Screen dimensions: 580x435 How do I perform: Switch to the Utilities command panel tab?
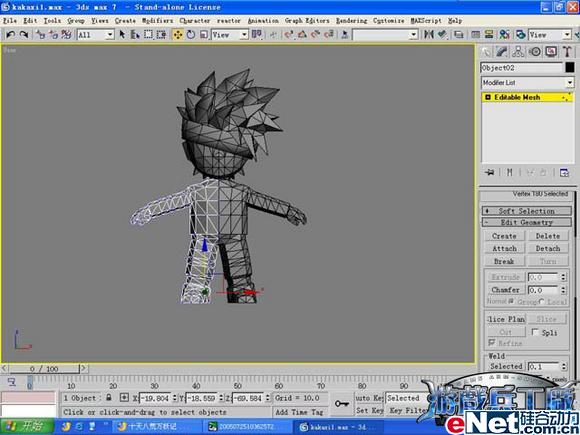[567, 51]
